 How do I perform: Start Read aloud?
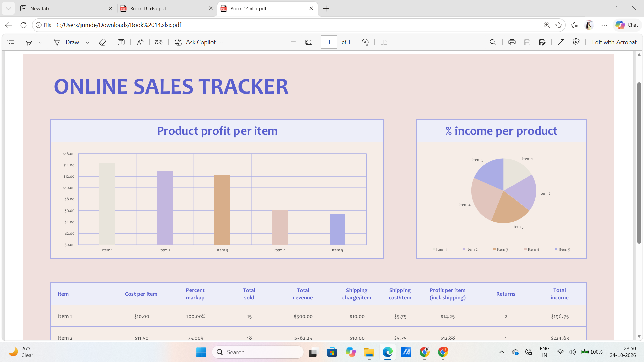click(x=140, y=42)
